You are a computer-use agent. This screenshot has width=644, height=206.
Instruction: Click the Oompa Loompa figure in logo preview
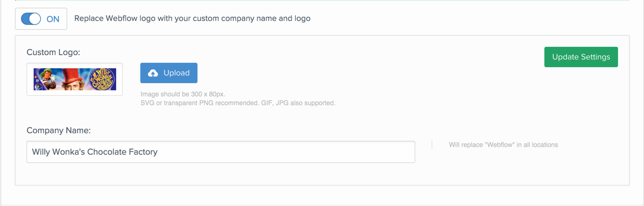(x=46, y=79)
